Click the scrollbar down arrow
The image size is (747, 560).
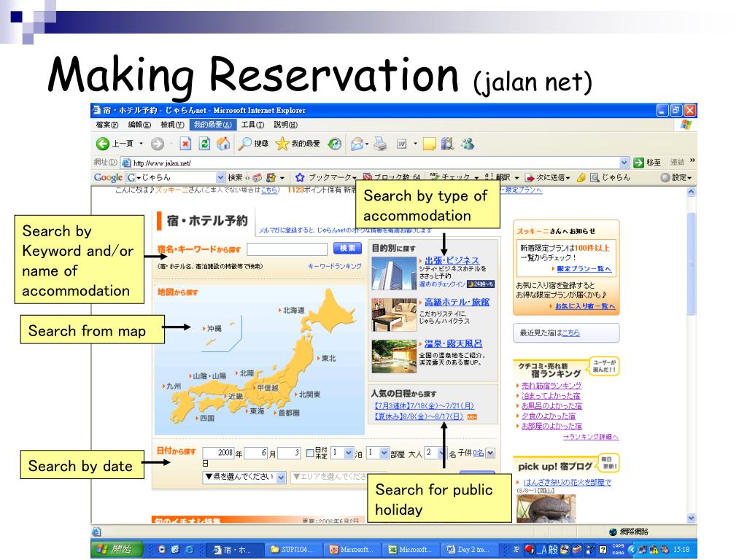click(692, 518)
